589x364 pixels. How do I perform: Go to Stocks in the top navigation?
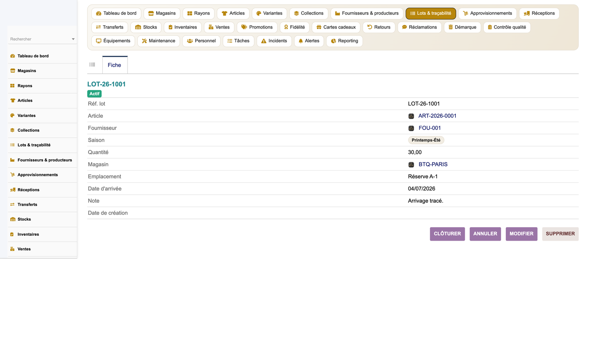pos(146,27)
